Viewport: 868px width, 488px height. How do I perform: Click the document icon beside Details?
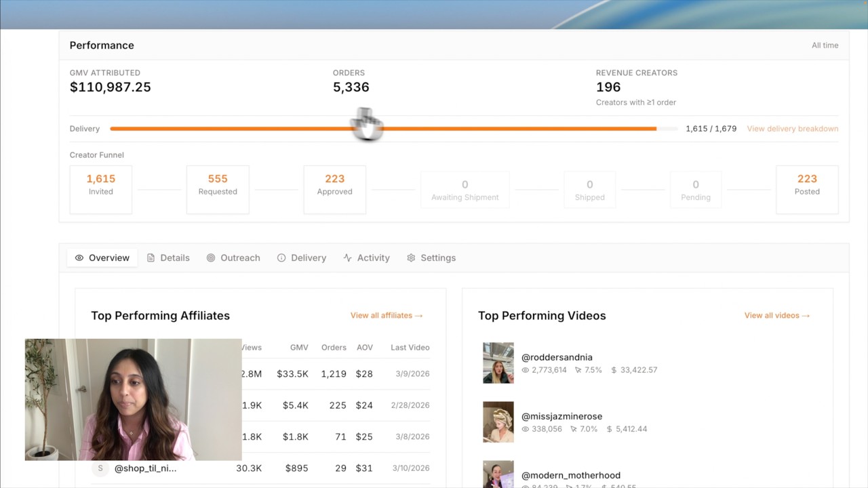pyautogui.click(x=151, y=258)
